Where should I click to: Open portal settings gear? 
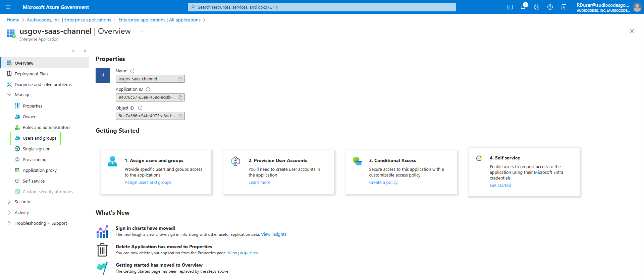(x=537, y=7)
